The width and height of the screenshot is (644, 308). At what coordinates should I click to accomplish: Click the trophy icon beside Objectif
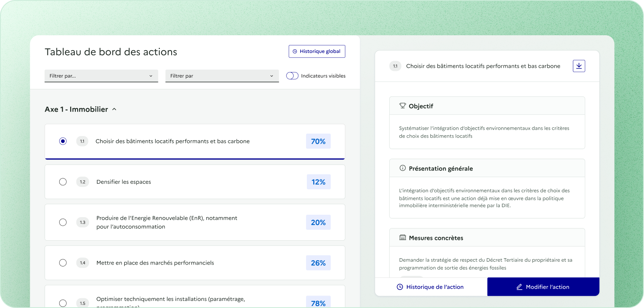pos(402,106)
